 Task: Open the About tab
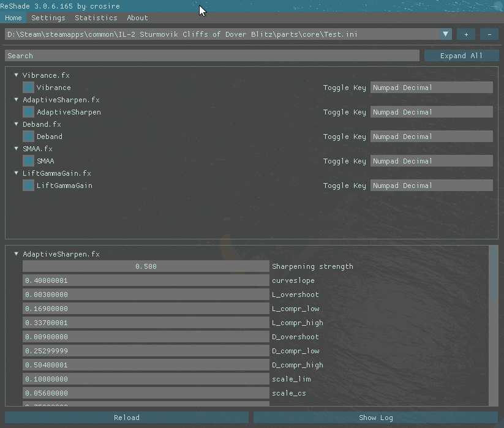tap(137, 18)
